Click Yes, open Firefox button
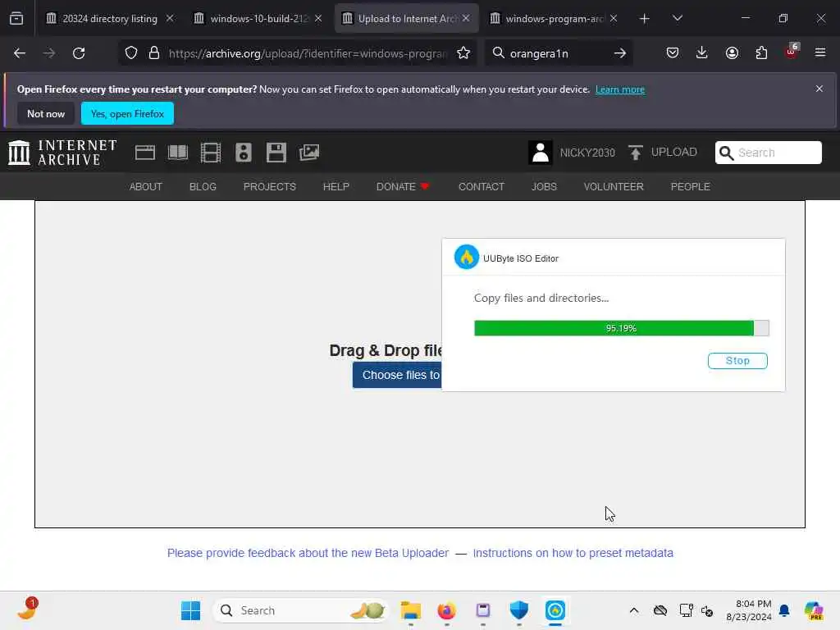 [x=127, y=113]
